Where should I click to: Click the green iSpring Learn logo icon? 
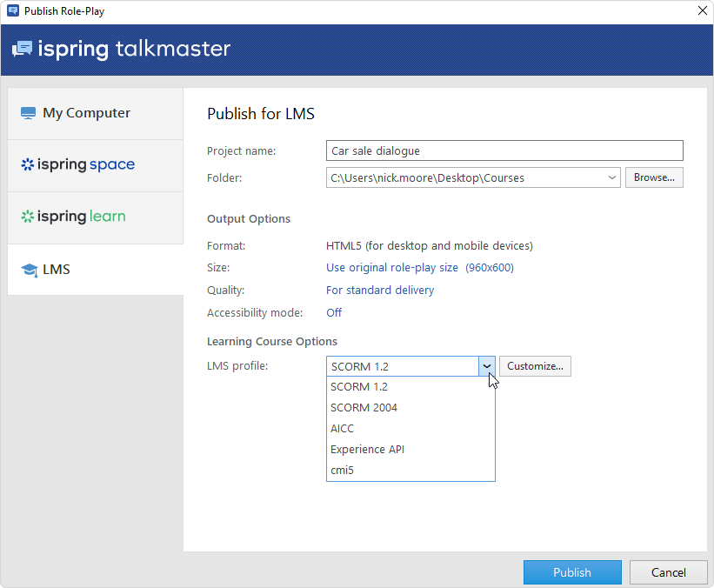click(28, 217)
